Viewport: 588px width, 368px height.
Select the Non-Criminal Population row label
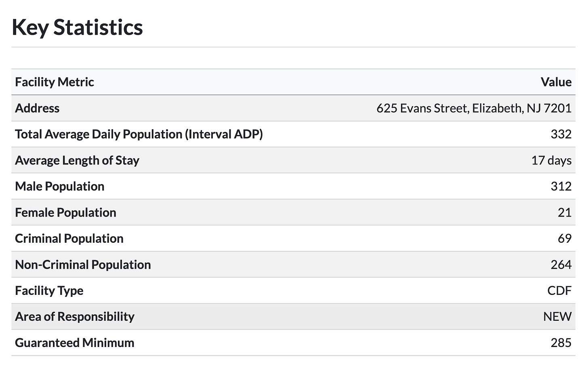(83, 265)
